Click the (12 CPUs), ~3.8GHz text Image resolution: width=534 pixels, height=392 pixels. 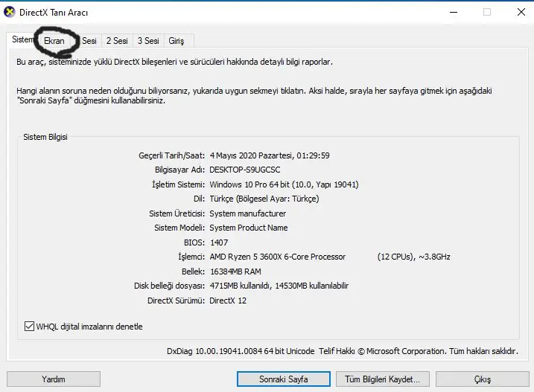pos(414,257)
